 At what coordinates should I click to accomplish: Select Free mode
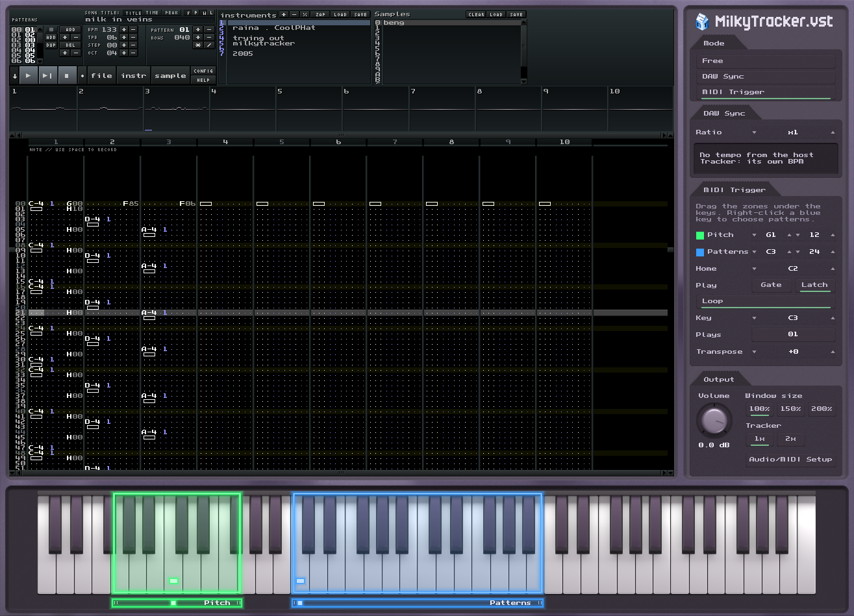[766, 61]
